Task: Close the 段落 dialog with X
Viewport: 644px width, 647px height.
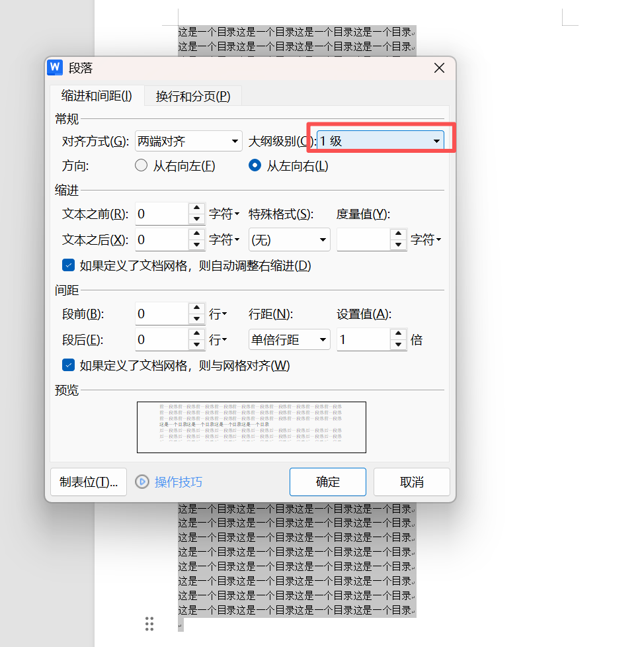Action: click(439, 68)
